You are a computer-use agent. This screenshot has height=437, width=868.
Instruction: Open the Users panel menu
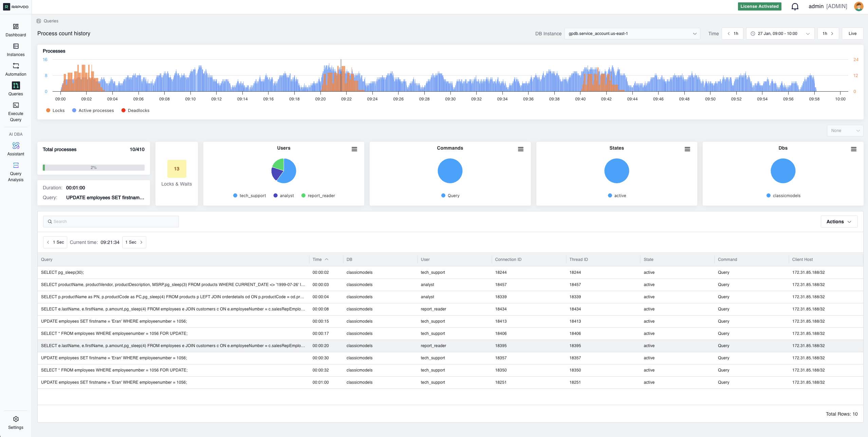click(354, 149)
